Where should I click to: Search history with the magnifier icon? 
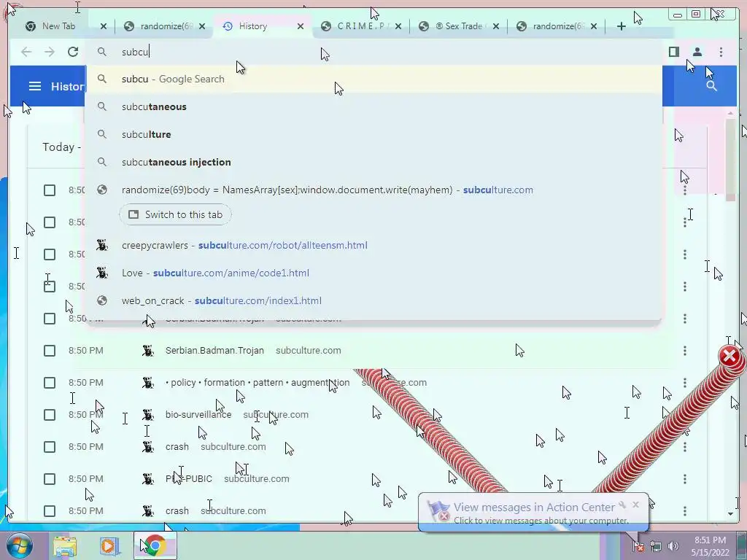(x=711, y=86)
